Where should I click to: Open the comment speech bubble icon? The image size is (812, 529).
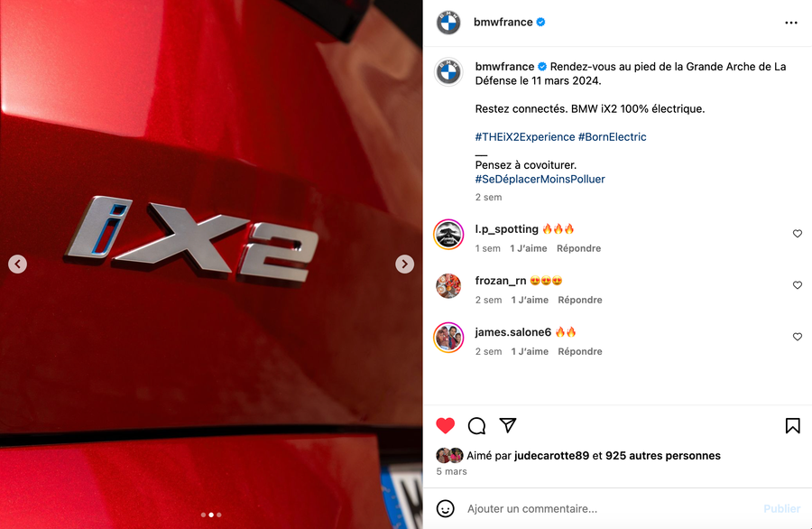pos(476,425)
